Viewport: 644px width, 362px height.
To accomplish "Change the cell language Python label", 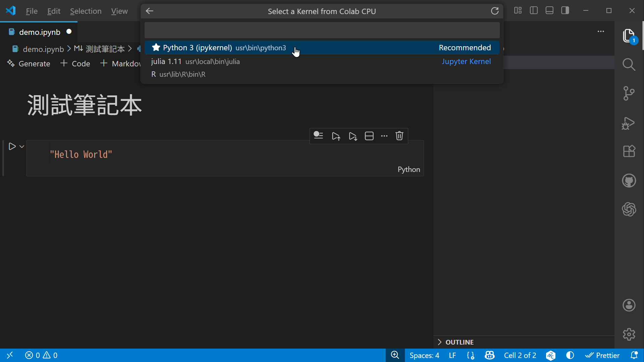I will pyautogui.click(x=409, y=170).
